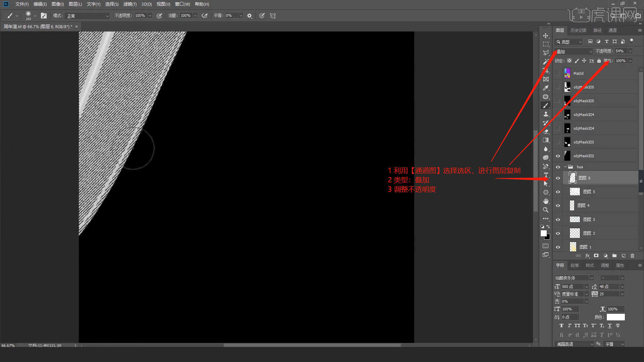
Task: Select the Clone Stamp tool
Action: [x=546, y=114]
